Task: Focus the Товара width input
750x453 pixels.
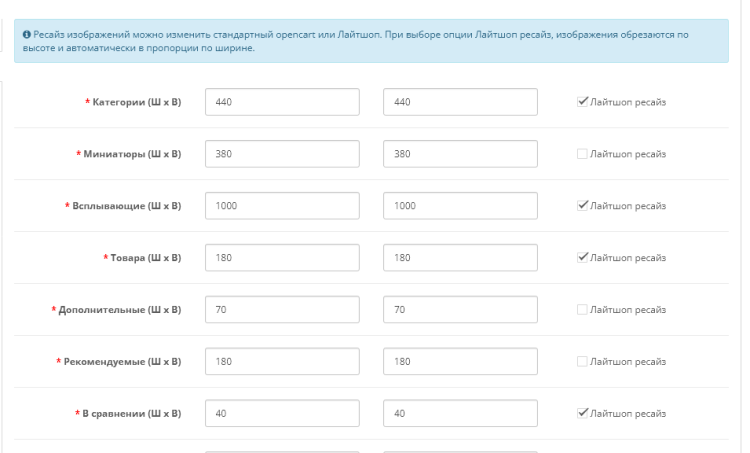Action: tap(282, 258)
